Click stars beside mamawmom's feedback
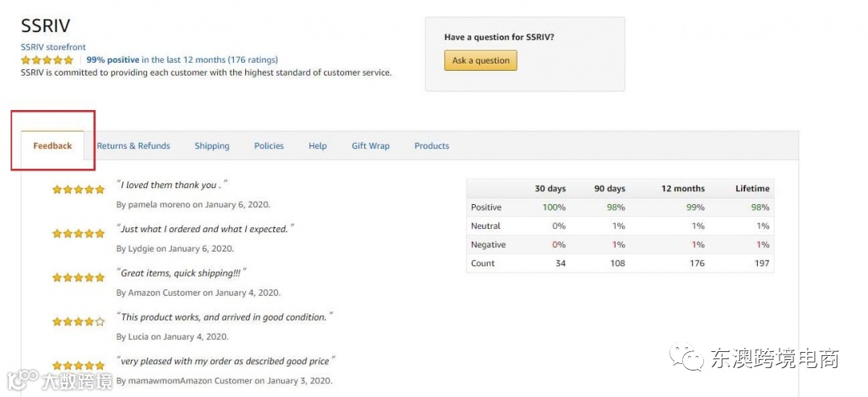The width and height of the screenshot is (868, 397). [78, 366]
